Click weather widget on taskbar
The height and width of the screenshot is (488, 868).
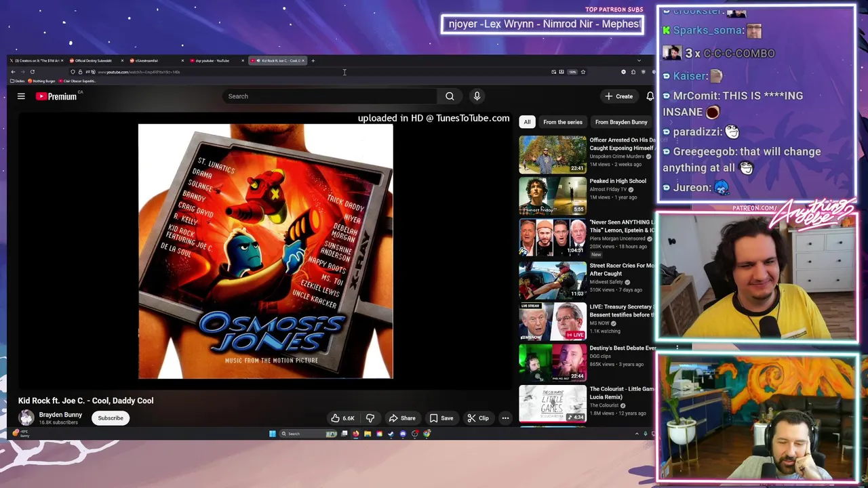(20, 433)
